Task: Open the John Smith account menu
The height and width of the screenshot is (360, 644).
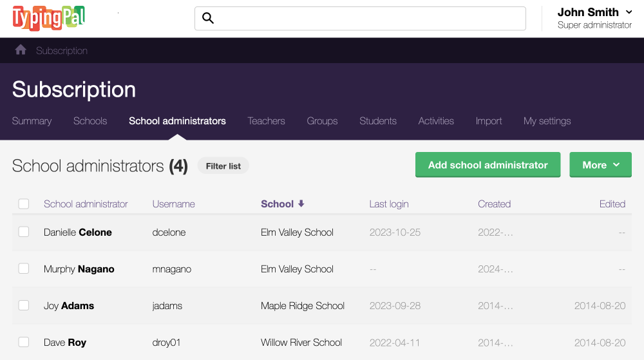Action: tap(594, 18)
